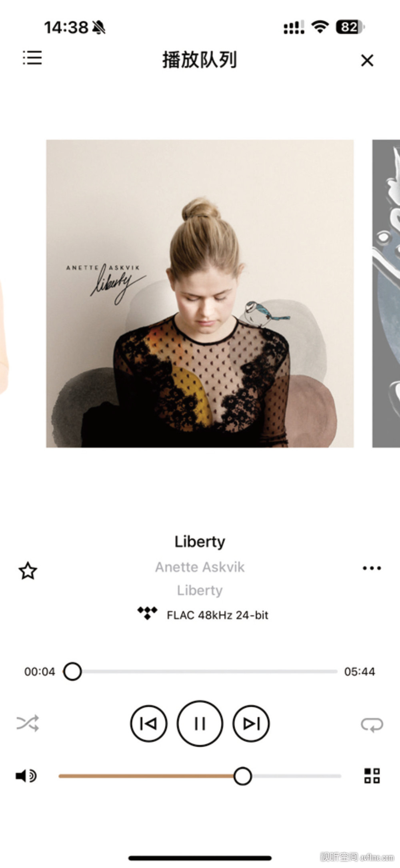Skip to the previous track

[x=149, y=724]
